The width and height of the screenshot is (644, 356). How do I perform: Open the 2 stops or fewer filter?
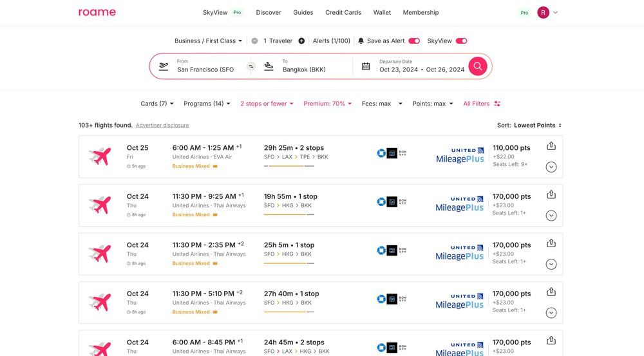[267, 104]
